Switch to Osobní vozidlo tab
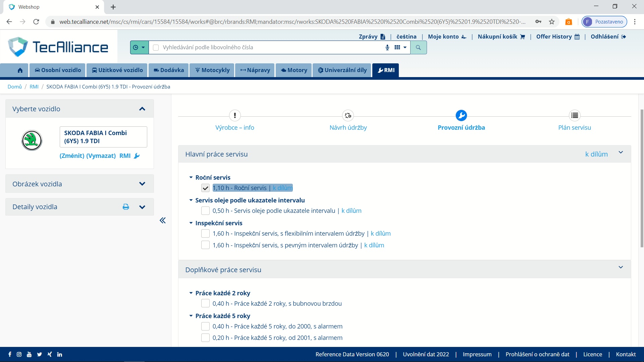 click(x=58, y=70)
